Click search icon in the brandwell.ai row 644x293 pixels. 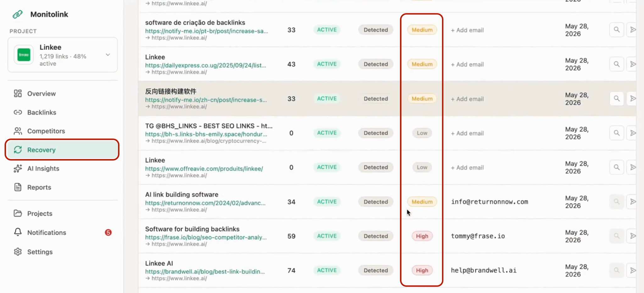[617, 270]
